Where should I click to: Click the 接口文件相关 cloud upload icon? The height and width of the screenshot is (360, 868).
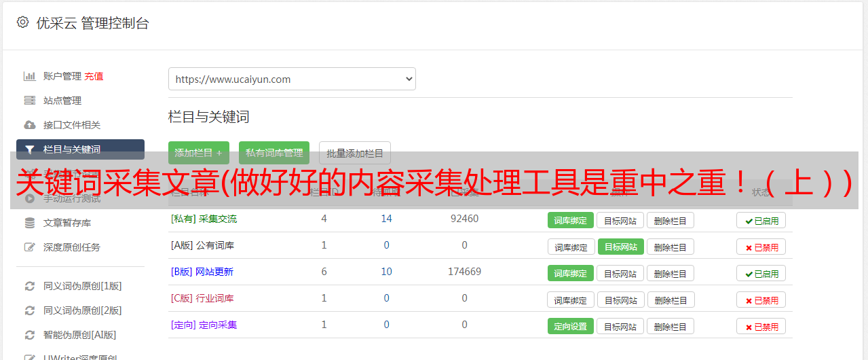29,125
